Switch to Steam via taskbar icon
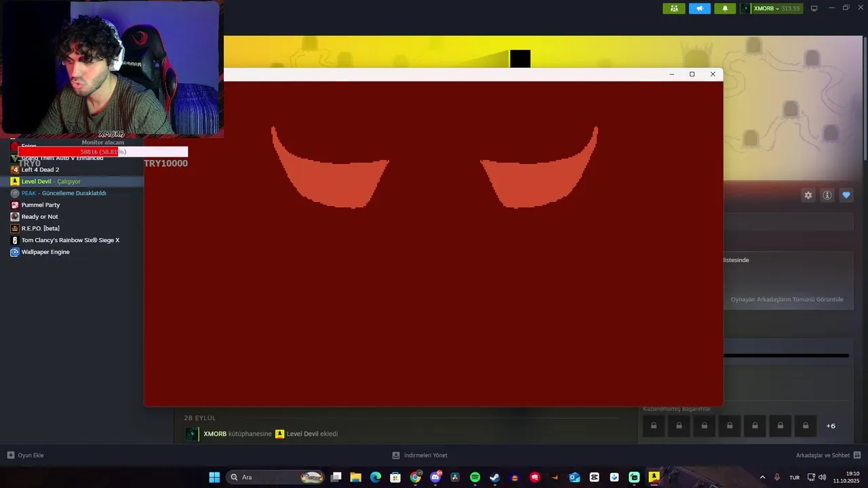Image resolution: width=868 pixels, height=488 pixels. (495, 477)
